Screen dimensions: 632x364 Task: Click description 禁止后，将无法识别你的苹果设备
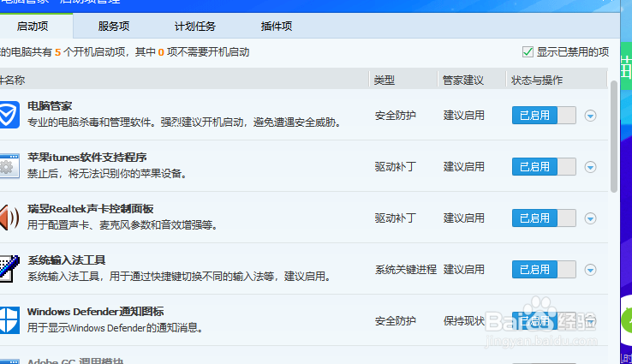107,174
